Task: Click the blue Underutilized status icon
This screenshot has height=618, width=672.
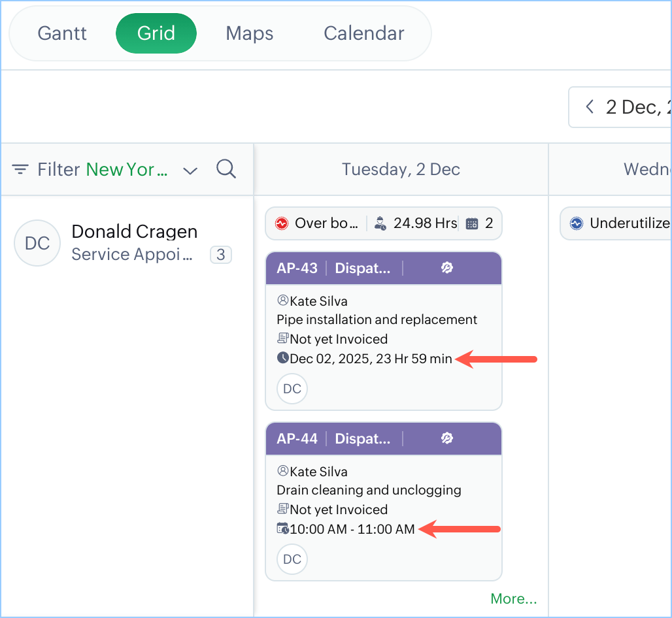Action: 576,223
